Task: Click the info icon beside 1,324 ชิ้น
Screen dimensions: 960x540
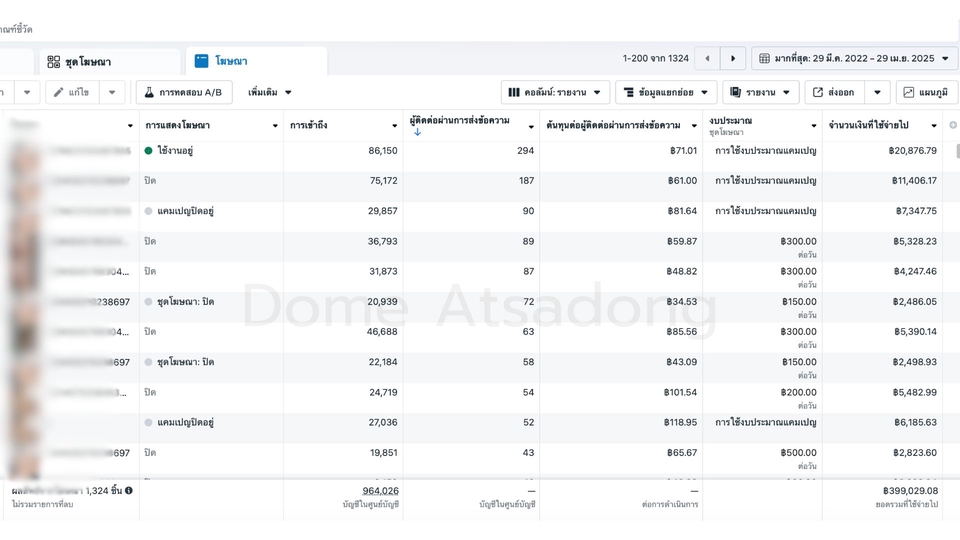Action: pos(129,491)
